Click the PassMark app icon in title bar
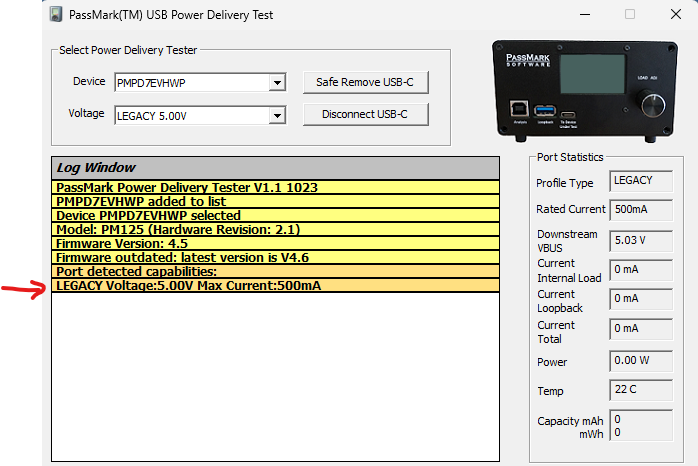This screenshot has width=698, height=466. tap(56, 14)
